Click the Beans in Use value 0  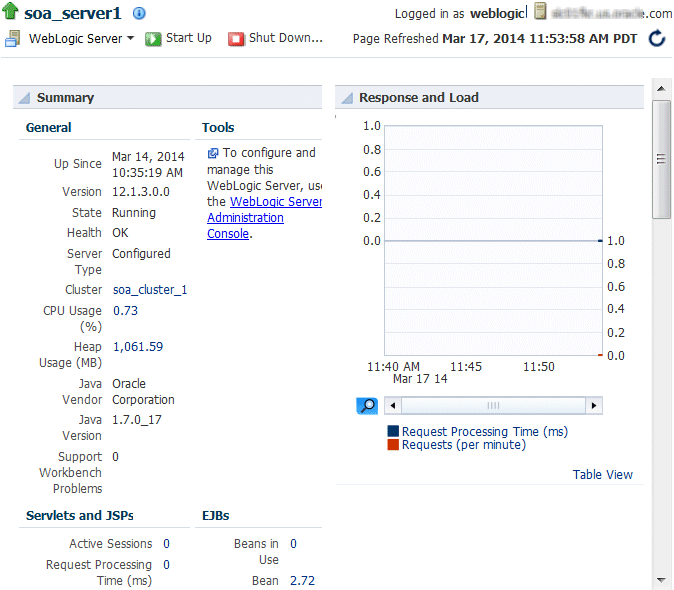click(293, 544)
